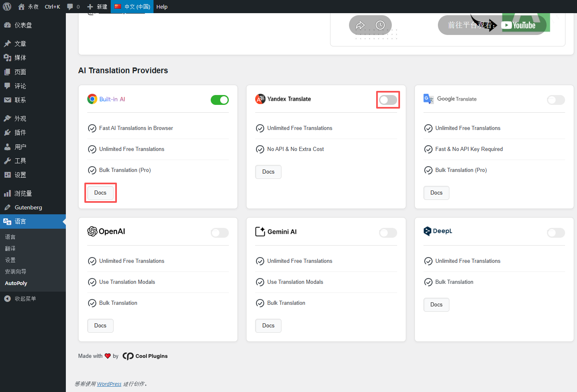The height and width of the screenshot is (392, 577).
Task: Click the DeepL logo icon
Action: coord(428,231)
